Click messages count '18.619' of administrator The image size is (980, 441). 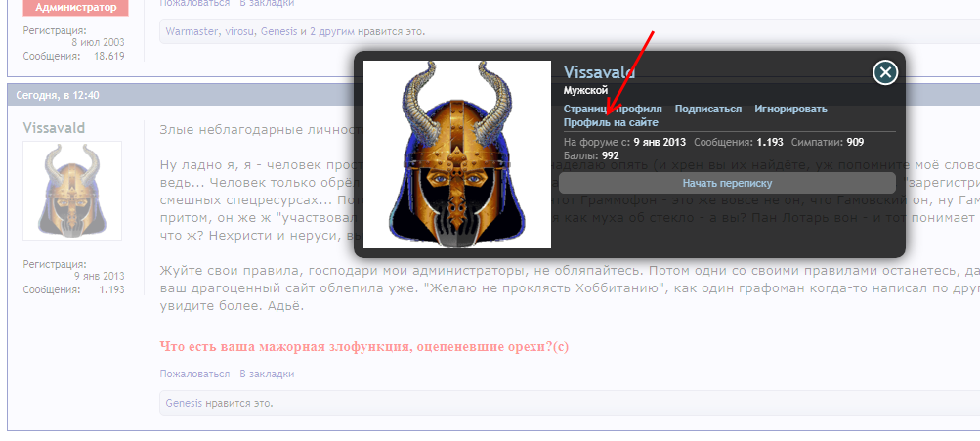pos(108,56)
